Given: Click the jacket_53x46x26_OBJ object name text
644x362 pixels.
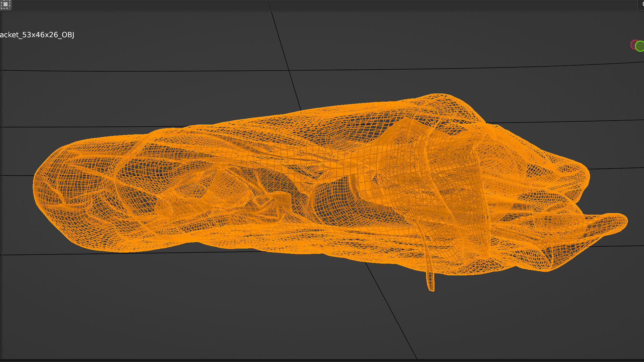Looking at the screenshot, I should tap(37, 35).
